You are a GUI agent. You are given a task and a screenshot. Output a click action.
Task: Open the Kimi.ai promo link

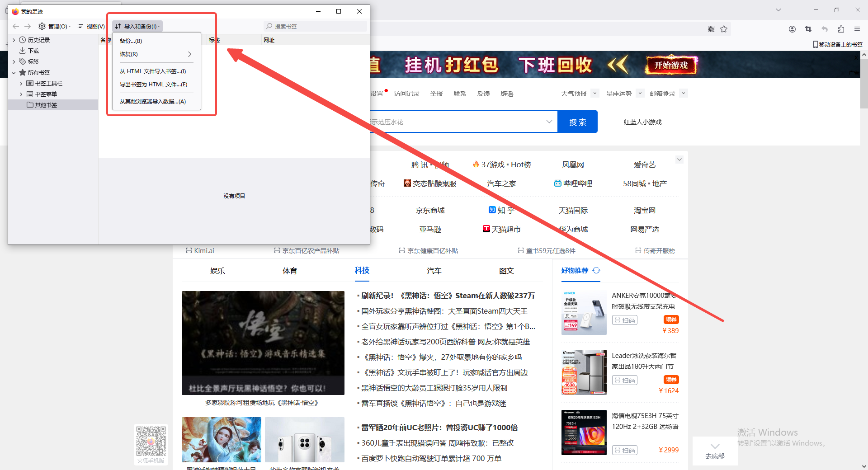pyautogui.click(x=200, y=250)
